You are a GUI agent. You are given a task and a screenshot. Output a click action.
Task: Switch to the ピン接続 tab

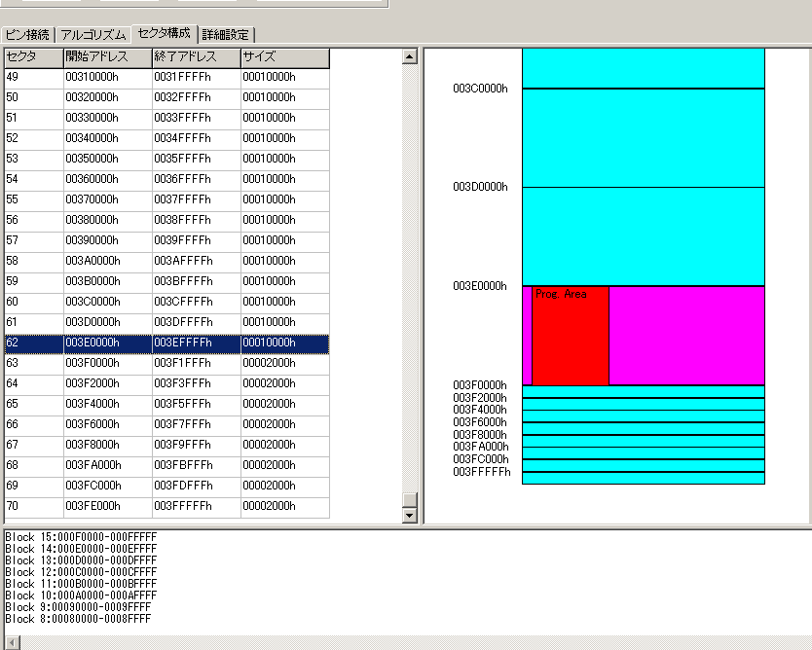coord(27,34)
